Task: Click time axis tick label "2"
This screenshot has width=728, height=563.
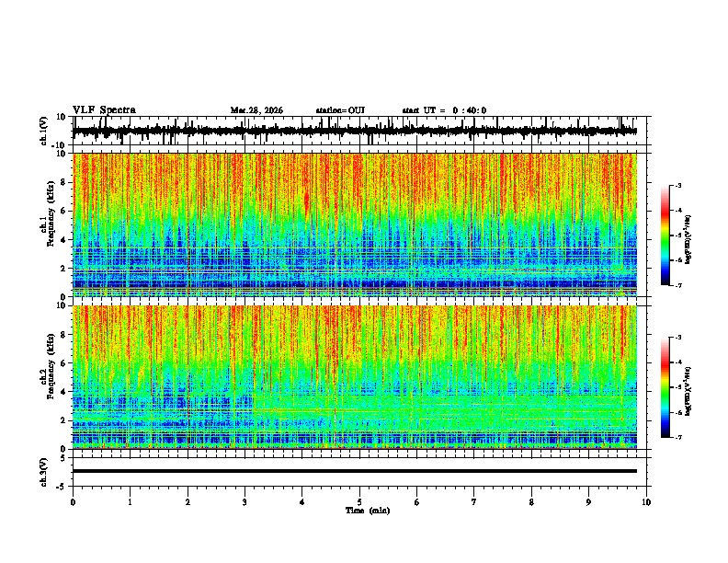Action: (188, 502)
